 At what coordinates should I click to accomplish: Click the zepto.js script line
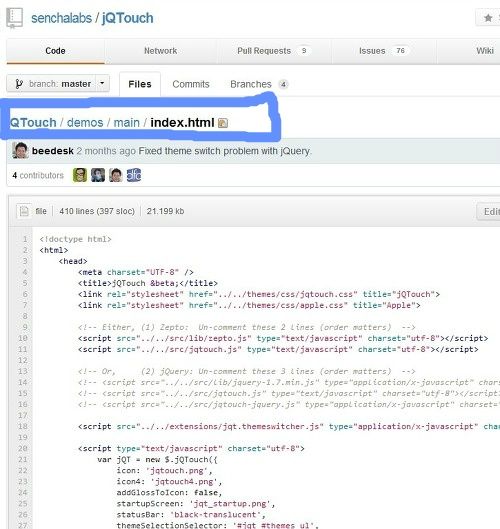[x=283, y=338]
